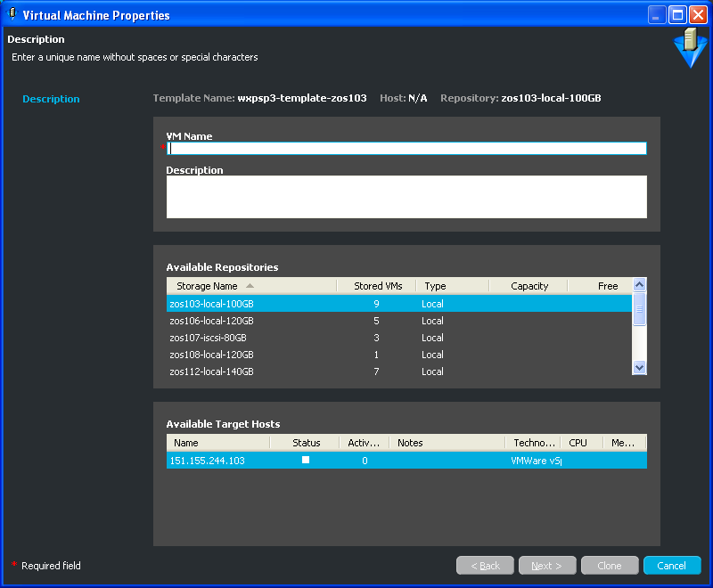Sort by Storage Name column header
Screen dimensions: 713x588
pos(252,286)
